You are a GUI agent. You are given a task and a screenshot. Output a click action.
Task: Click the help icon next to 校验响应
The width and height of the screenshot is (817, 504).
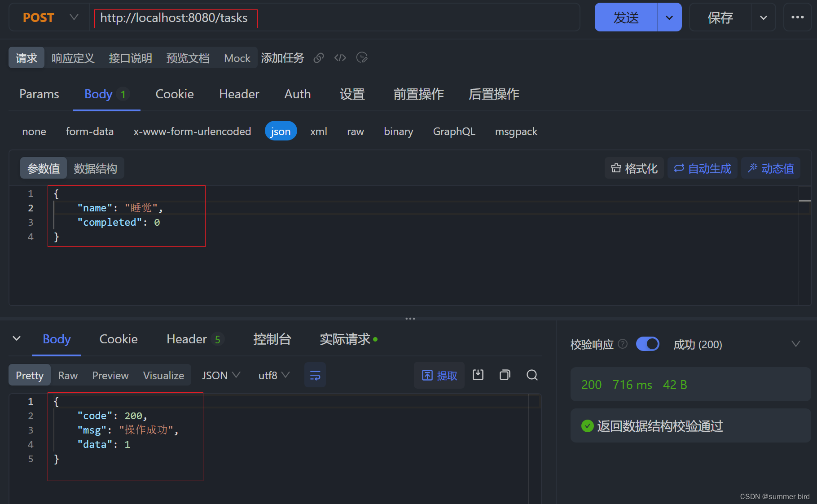pos(623,344)
